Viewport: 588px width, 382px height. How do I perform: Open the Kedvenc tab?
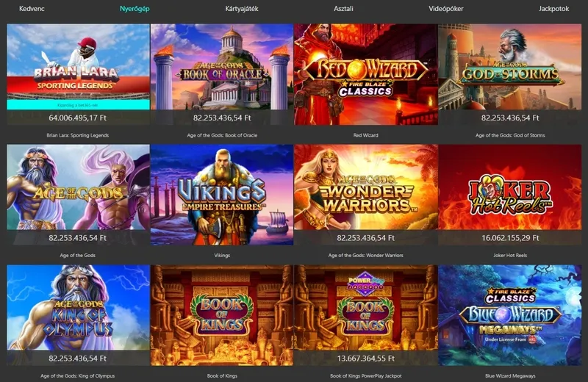pos(32,9)
